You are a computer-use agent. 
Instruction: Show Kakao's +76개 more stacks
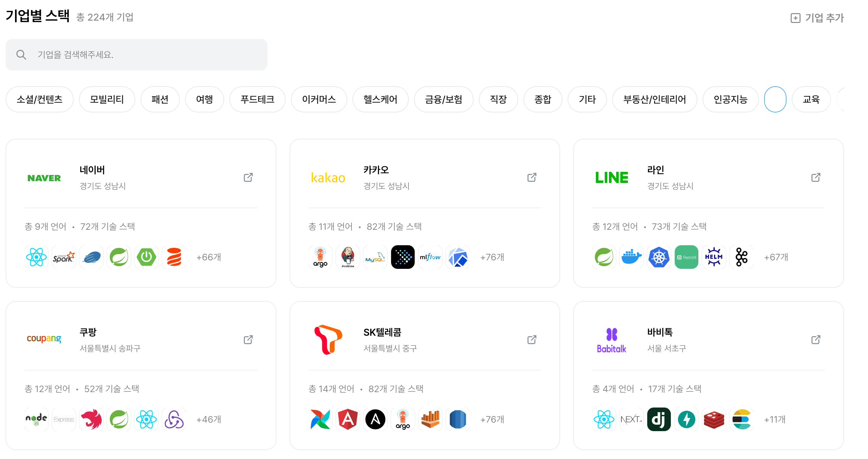492,257
